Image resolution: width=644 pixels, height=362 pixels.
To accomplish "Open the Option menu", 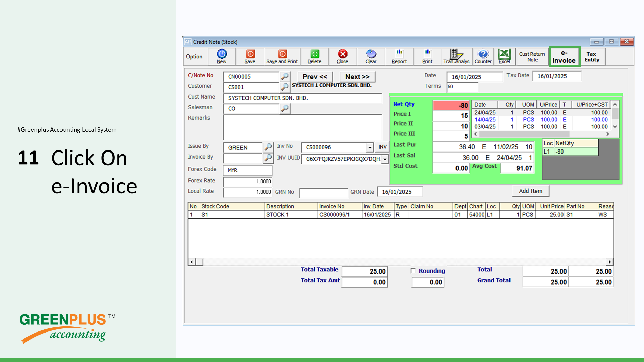I will pyautogui.click(x=194, y=57).
